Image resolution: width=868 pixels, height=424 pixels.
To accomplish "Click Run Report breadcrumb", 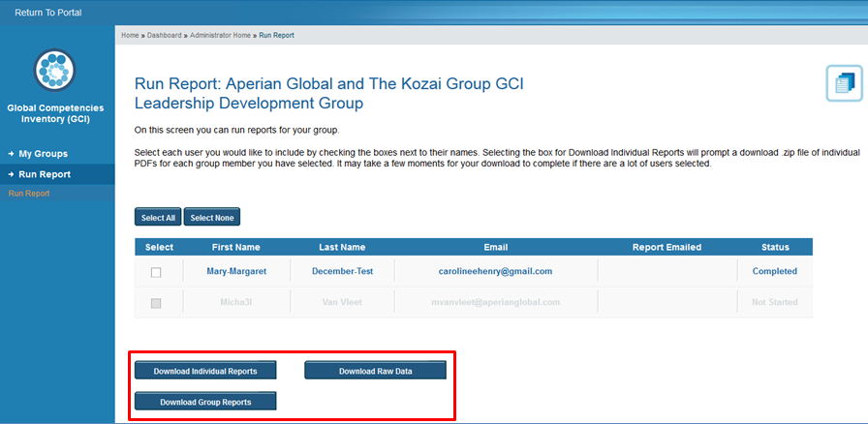I will 276,35.
